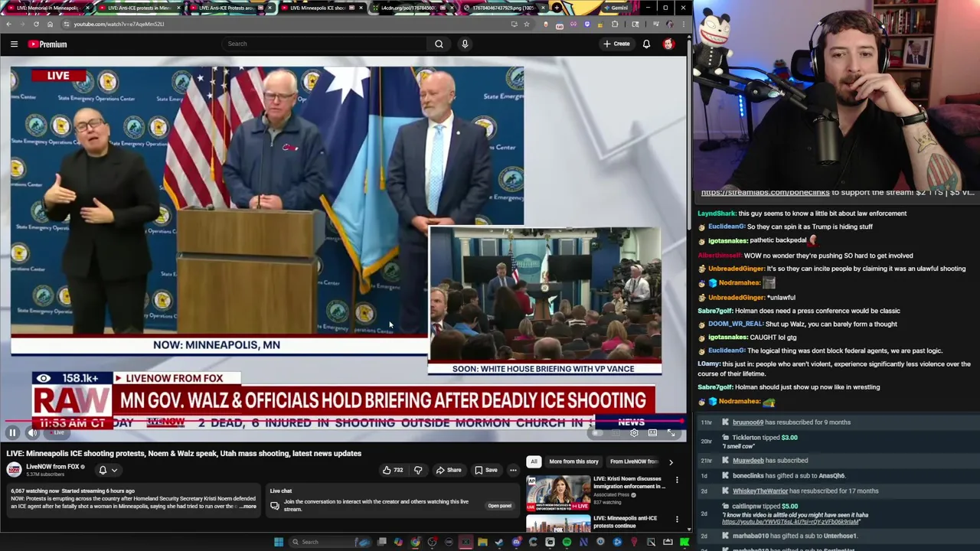980x551 pixels.
Task: Jump to Live in the player
Action: tap(58, 433)
